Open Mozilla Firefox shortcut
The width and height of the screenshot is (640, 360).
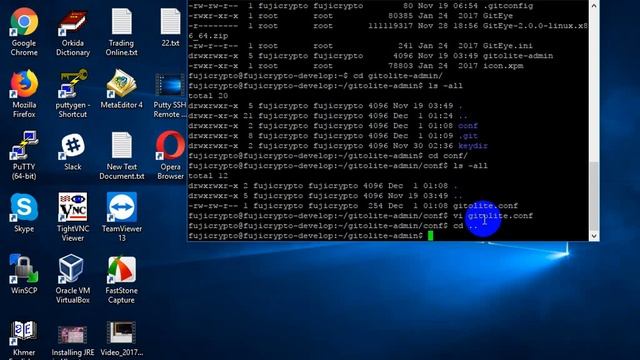click(24, 94)
